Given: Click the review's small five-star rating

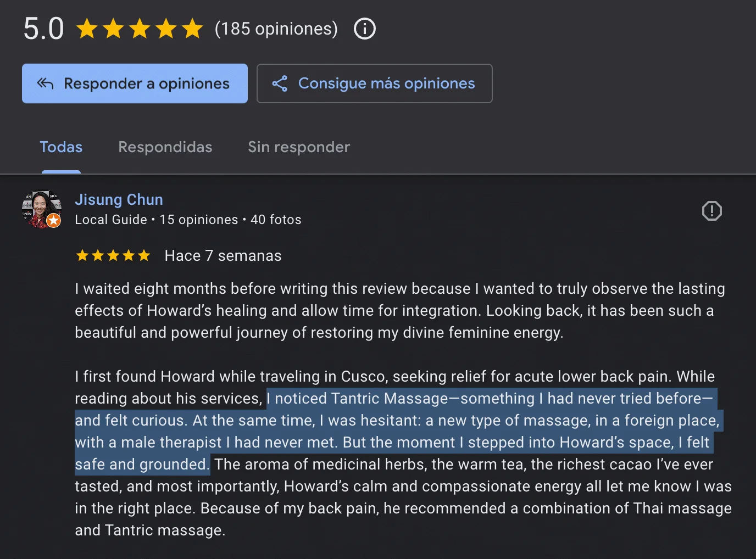Looking at the screenshot, I should tap(113, 256).
